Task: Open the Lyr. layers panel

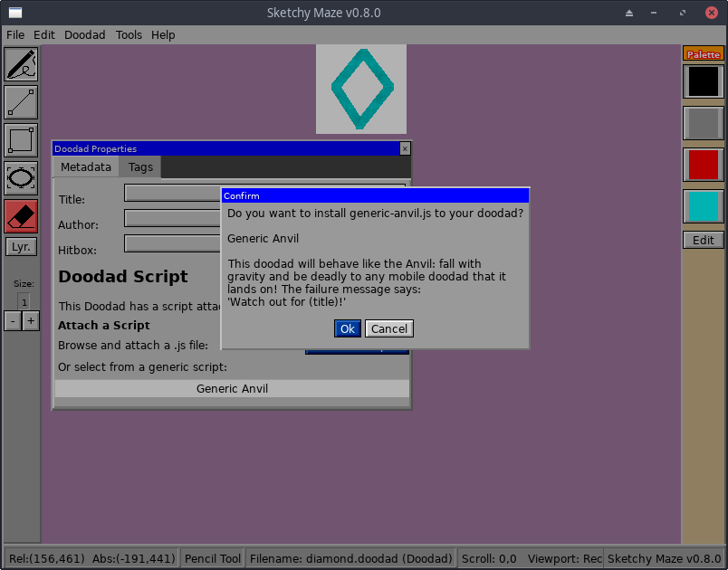Action: [20, 246]
